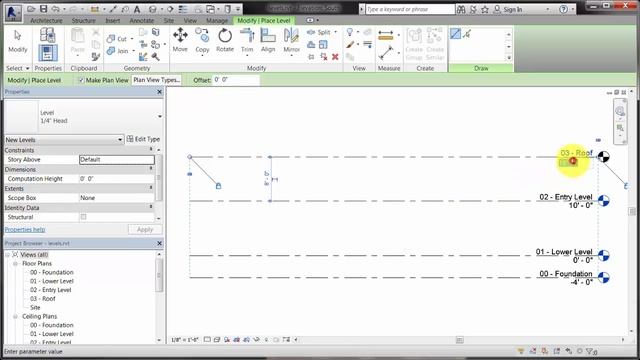Toggle the Structural checkbox

tap(84, 217)
